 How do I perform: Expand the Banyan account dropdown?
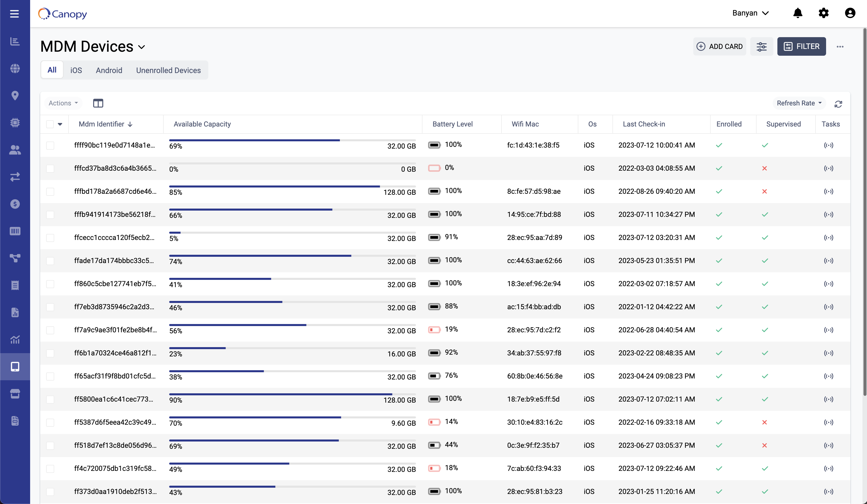[750, 13]
